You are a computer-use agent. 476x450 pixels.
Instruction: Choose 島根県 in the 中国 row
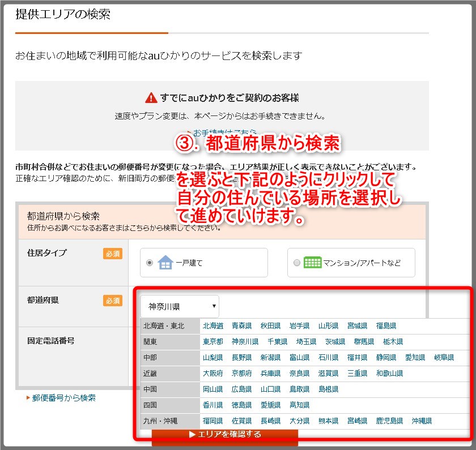[x=328, y=389]
